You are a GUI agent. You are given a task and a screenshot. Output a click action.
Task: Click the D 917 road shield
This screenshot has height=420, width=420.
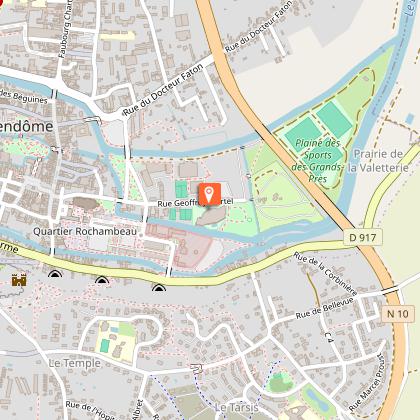point(363,237)
